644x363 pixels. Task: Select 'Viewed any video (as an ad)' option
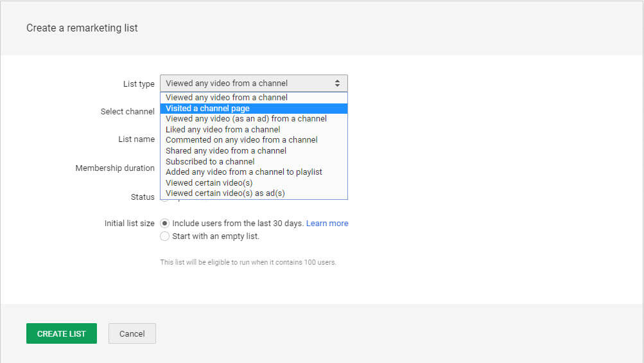pos(246,119)
